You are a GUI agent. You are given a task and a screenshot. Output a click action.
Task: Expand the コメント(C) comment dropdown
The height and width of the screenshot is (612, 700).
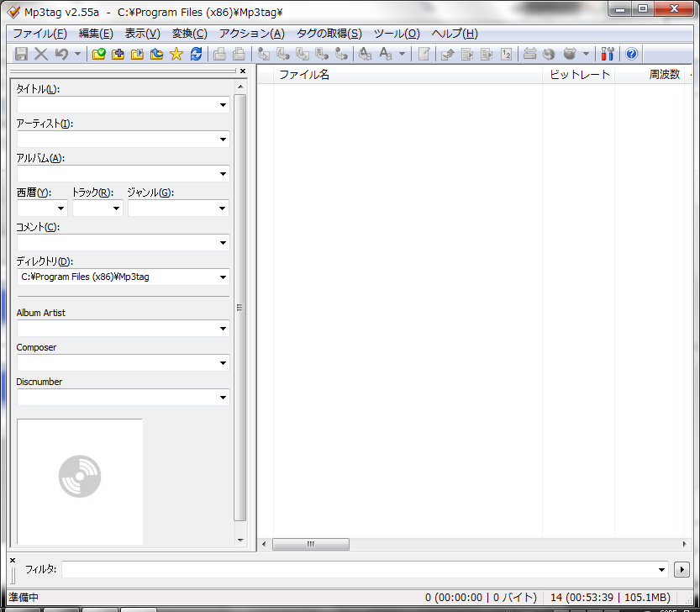coord(223,243)
